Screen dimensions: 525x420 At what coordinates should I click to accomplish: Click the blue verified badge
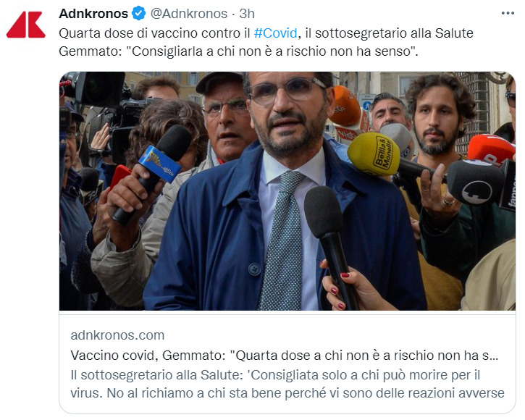(138, 14)
